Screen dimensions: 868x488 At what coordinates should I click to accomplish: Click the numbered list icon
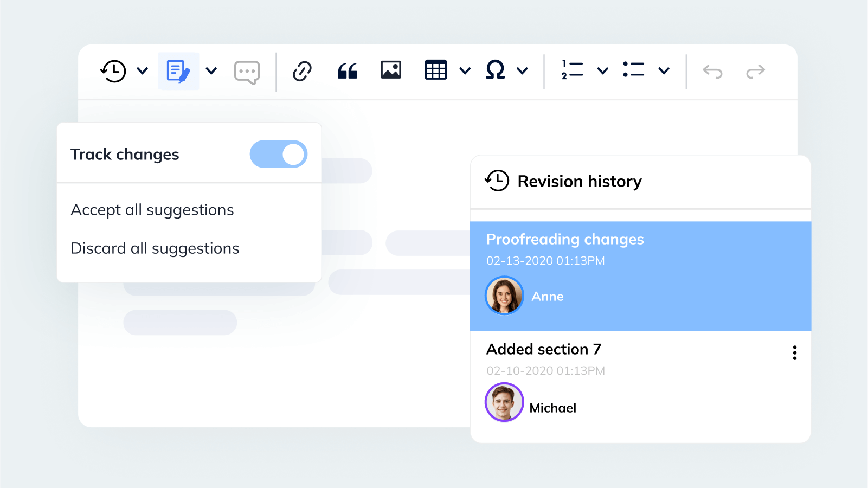tap(573, 70)
